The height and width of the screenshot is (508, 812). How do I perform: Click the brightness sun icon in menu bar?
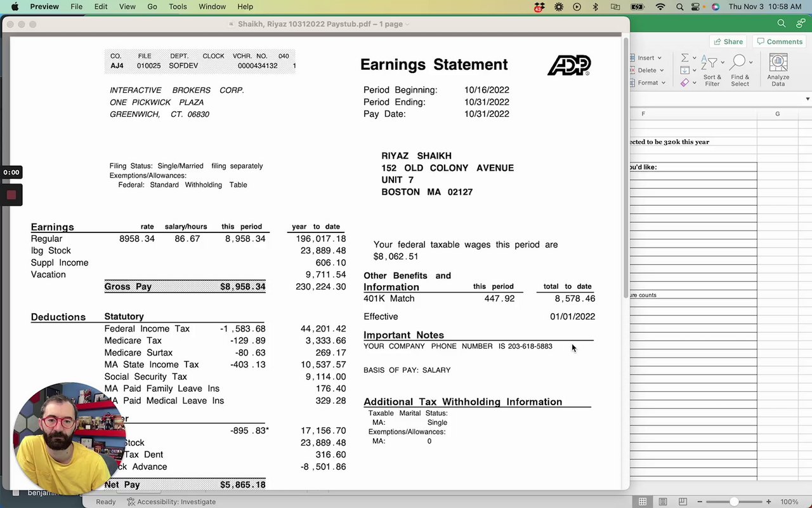(559, 6)
